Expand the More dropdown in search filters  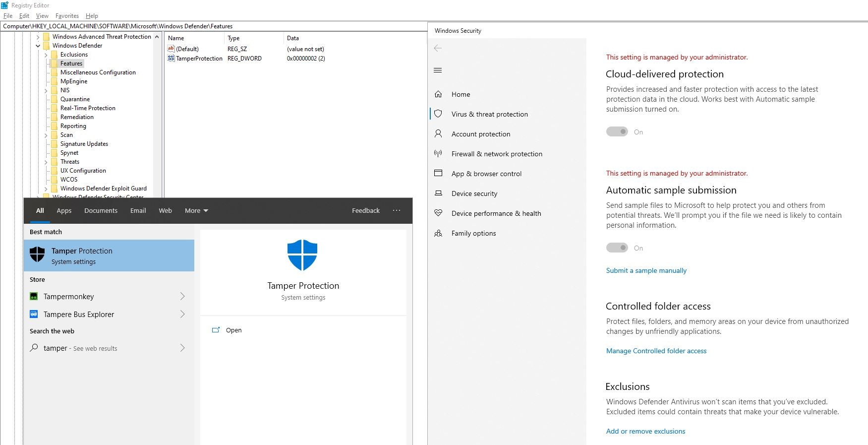click(x=196, y=211)
